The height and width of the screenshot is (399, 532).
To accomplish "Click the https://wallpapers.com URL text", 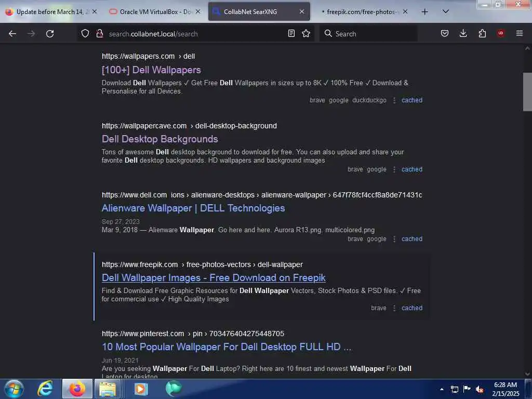I will 138,56.
